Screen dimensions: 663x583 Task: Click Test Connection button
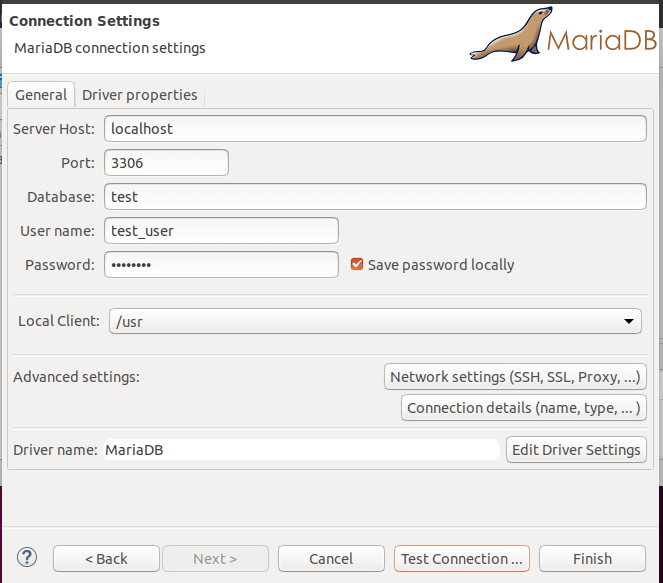coord(462,558)
